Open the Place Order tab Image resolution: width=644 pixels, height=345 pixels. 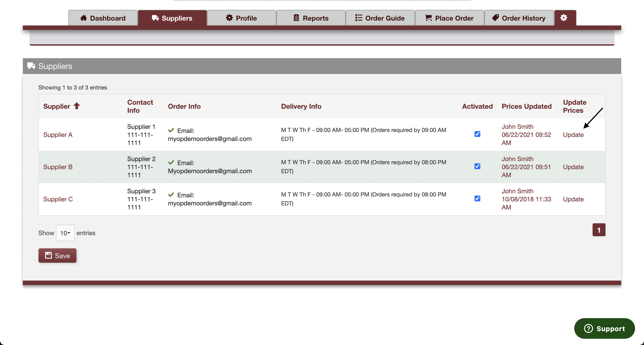pyautogui.click(x=449, y=18)
